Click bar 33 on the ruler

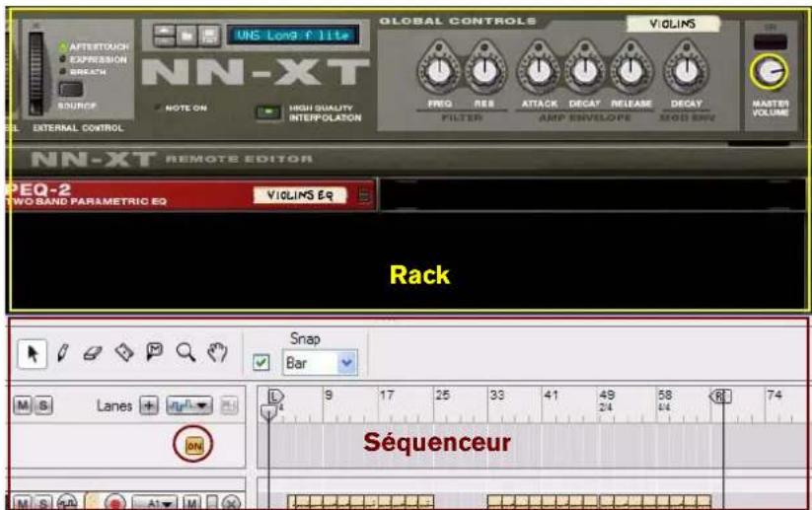tap(496, 395)
